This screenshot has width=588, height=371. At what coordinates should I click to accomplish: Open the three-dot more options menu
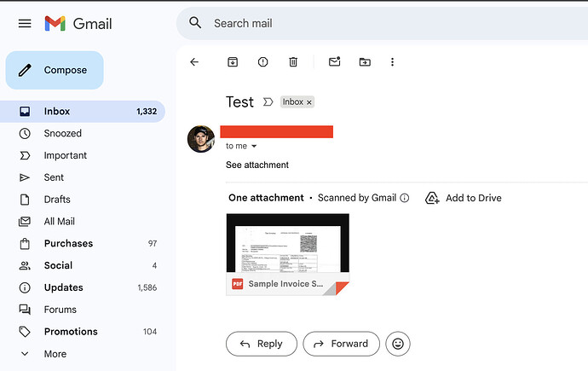(x=392, y=62)
